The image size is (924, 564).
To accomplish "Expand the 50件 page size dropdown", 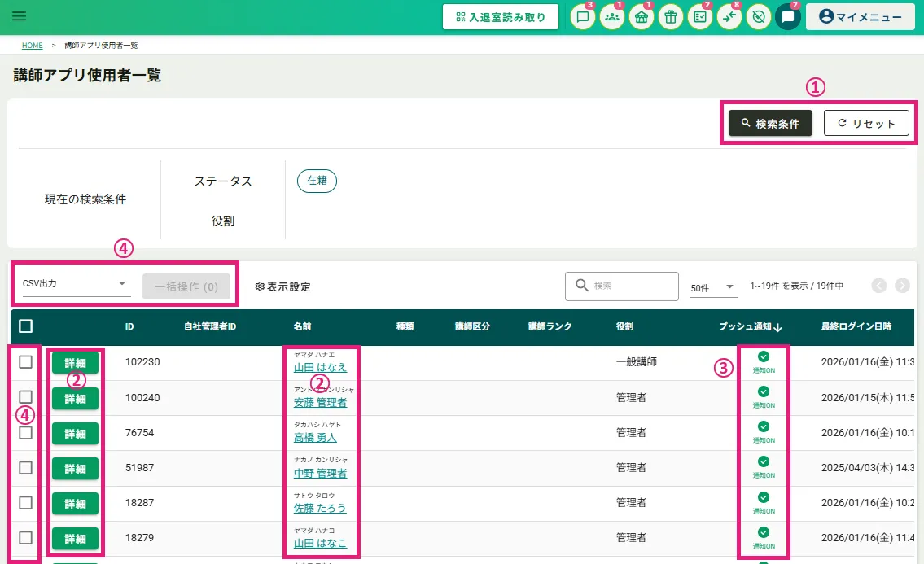I will click(712, 287).
